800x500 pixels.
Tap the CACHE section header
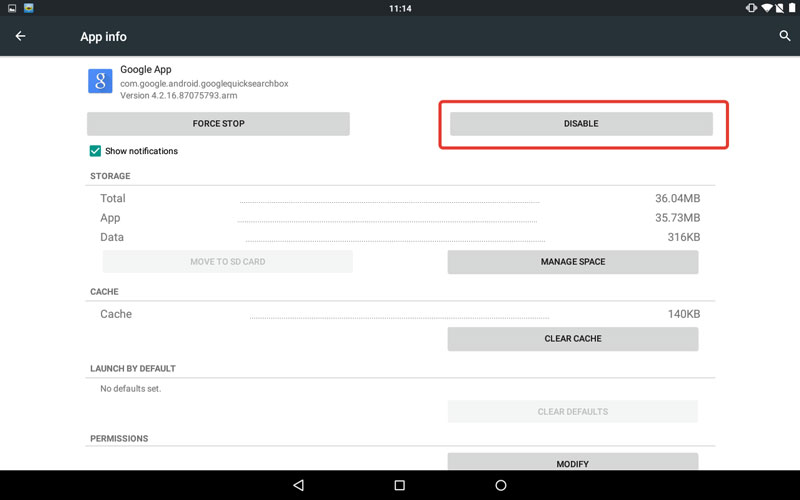coord(104,292)
